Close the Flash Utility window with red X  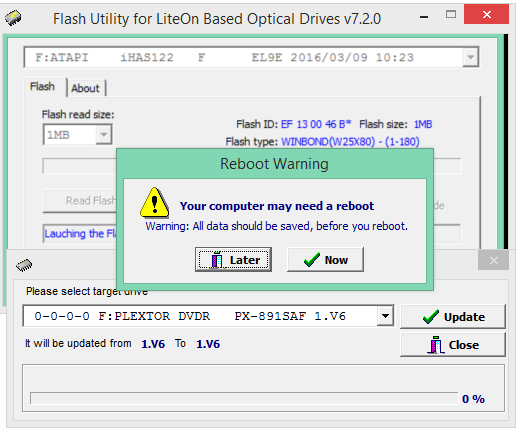486,14
